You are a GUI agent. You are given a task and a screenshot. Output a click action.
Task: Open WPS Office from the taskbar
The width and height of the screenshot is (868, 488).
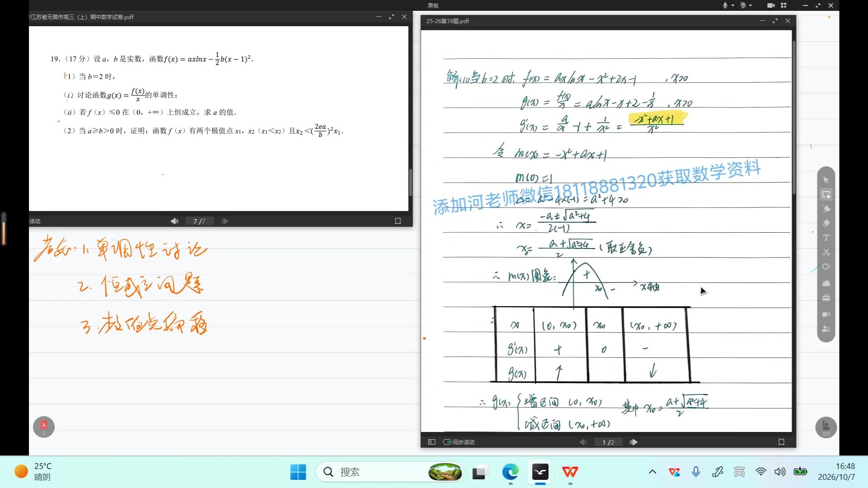(x=570, y=472)
